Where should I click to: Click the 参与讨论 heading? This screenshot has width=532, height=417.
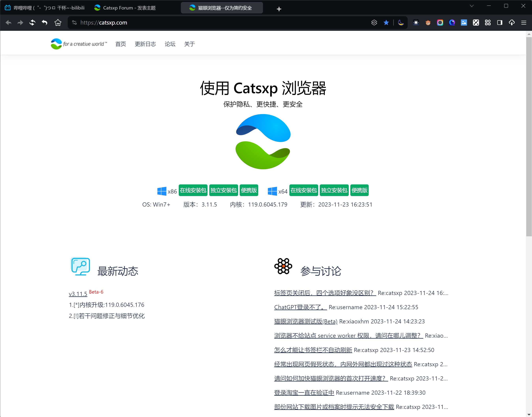point(321,271)
